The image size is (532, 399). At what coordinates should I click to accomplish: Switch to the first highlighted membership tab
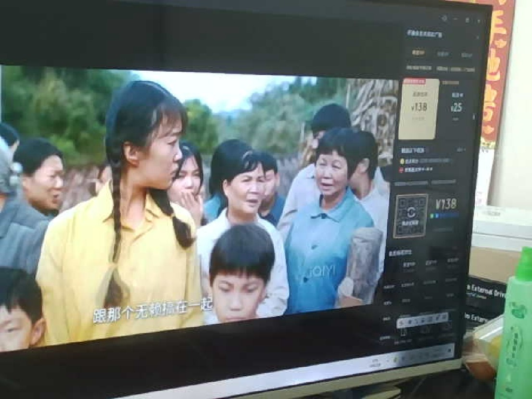[x=418, y=53]
